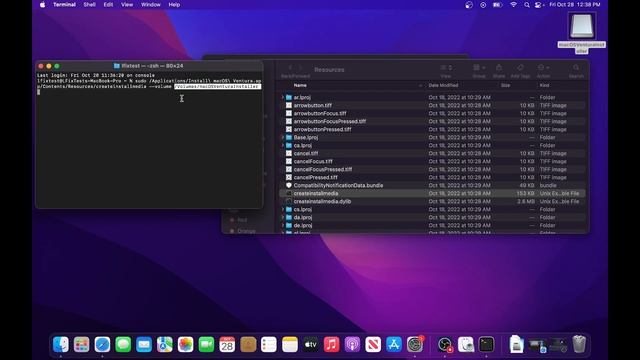Open the View menu
This screenshot has width=640, height=360.
[127, 5]
